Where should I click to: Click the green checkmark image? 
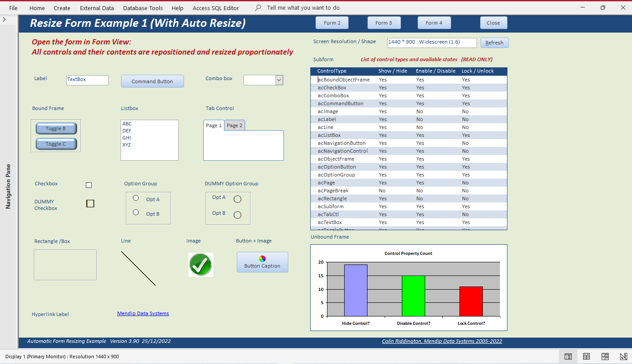pyautogui.click(x=201, y=265)
